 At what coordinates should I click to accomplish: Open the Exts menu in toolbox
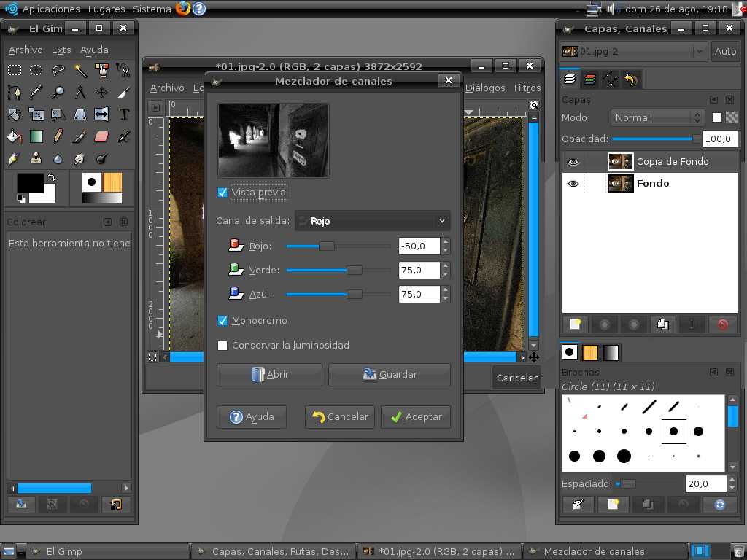(61, 50)
